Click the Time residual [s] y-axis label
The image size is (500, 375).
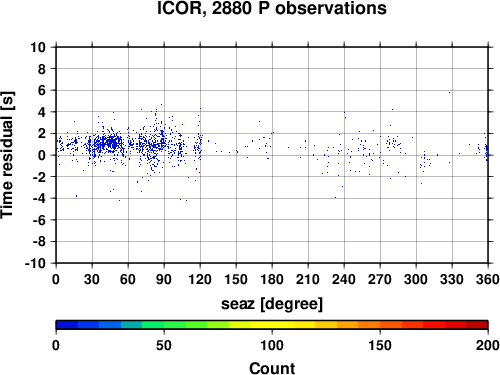pos(7,155)
